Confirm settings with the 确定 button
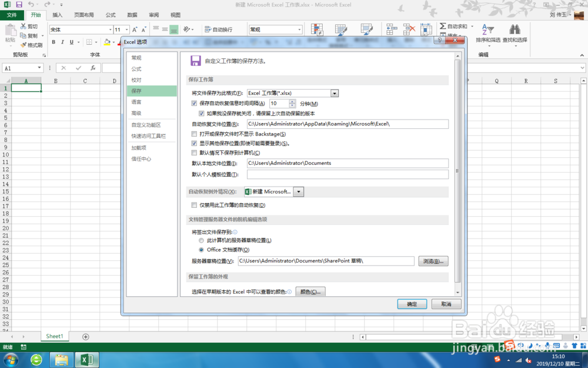 click(x=412, y=304)
